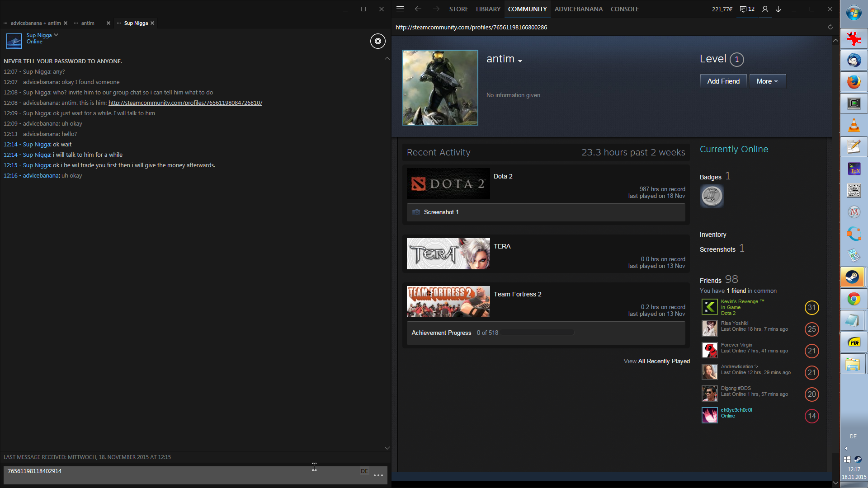Viewport: 868px width, 488px height.
Task: Click the Level 1 Community badge icon
Action: pos(712,196)
